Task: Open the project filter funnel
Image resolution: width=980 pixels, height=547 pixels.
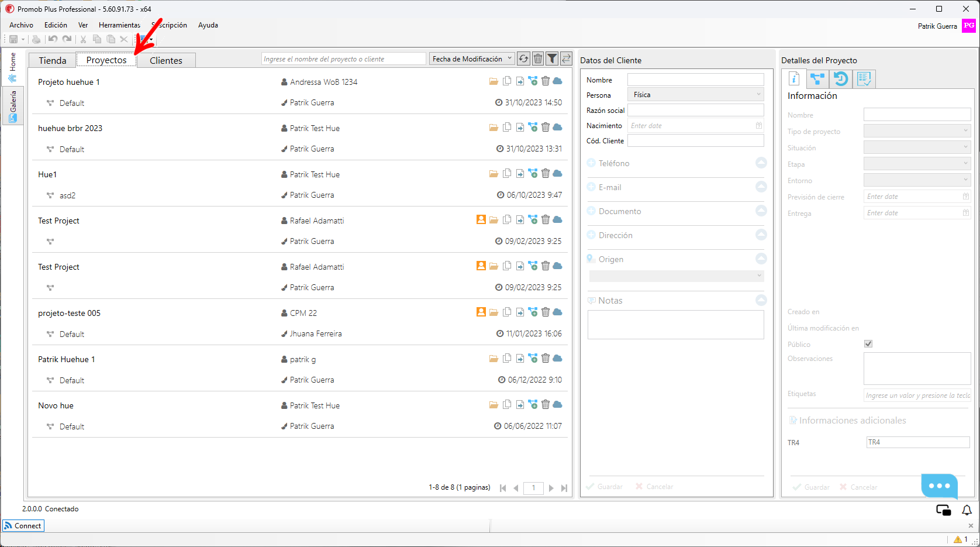Action: 552,59
